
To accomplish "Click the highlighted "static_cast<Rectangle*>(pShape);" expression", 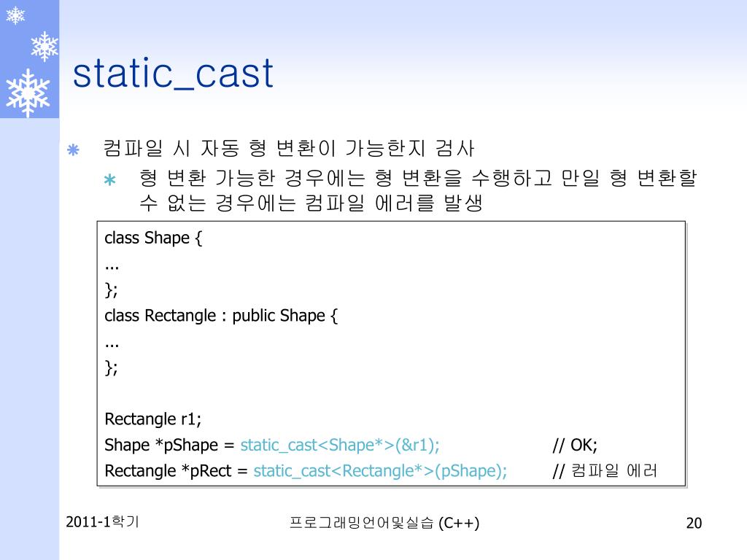I will pos(380,471).
